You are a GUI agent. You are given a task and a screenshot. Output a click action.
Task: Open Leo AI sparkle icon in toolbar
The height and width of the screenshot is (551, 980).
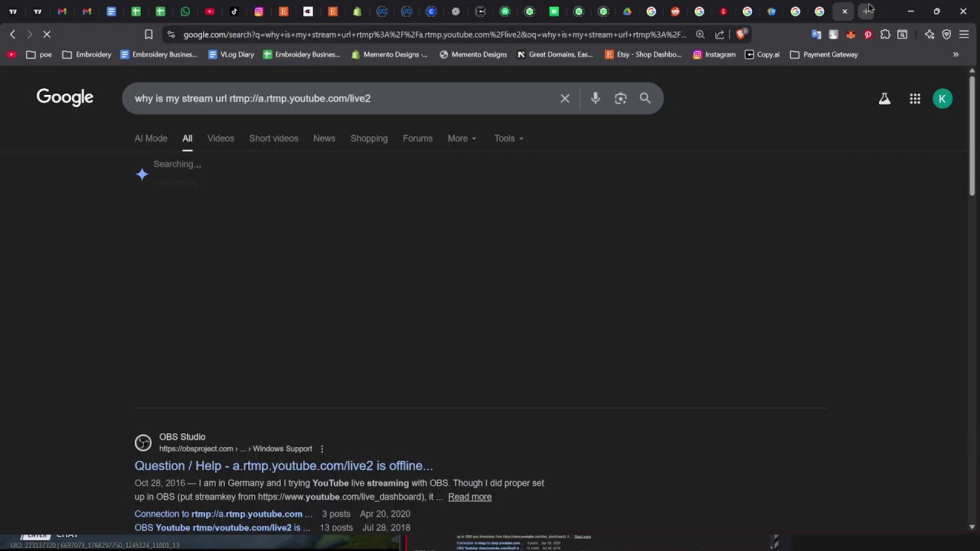point(929,34)
